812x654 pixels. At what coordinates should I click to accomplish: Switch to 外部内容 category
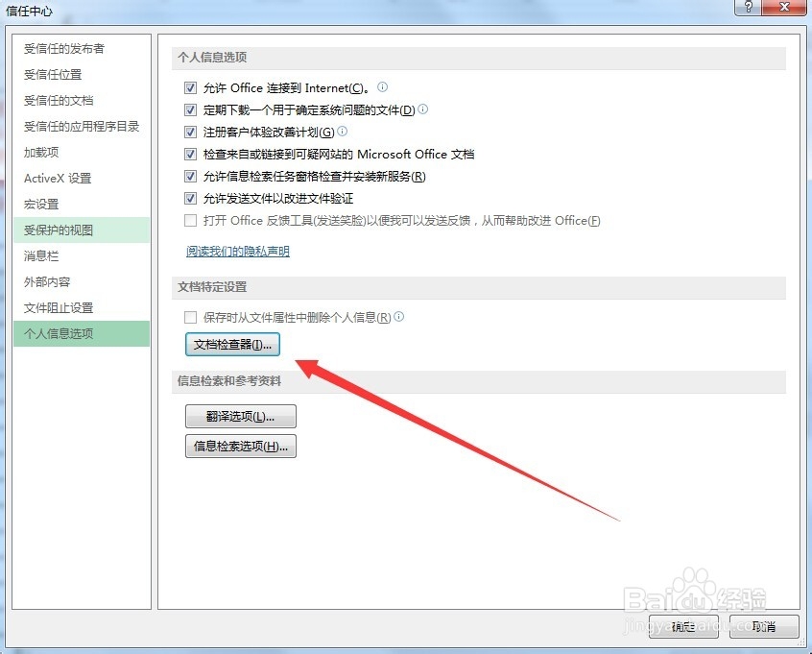pos(82,282)
